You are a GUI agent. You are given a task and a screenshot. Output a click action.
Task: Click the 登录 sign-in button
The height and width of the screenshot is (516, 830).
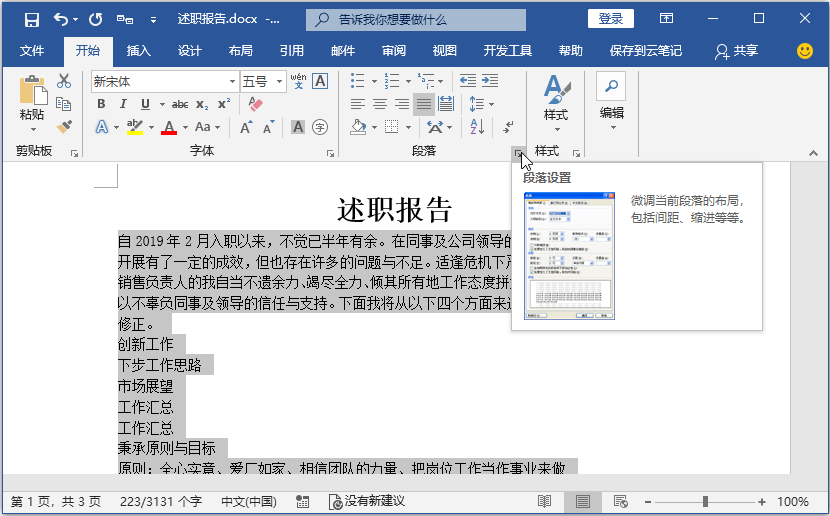(x=611, y=19)
